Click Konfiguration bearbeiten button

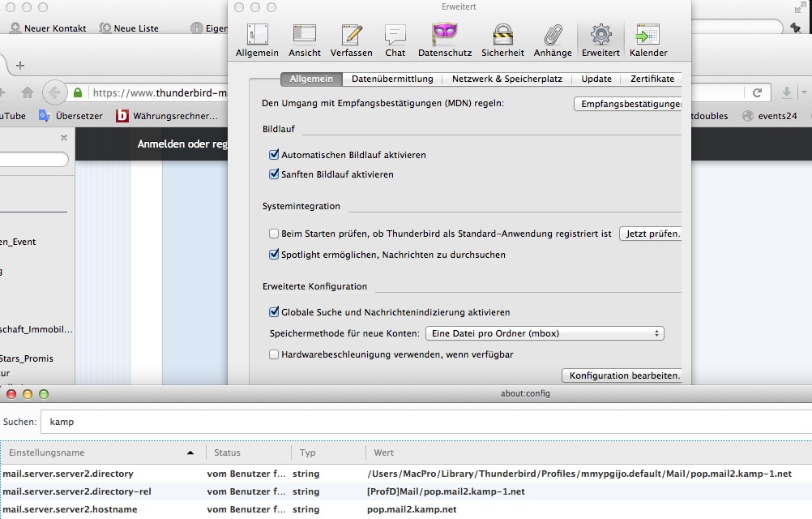pos(622,375)
